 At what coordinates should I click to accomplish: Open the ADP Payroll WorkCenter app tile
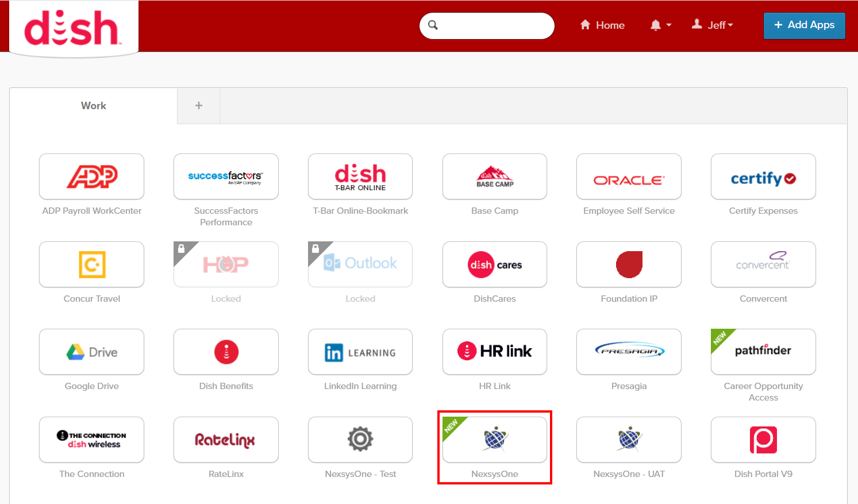91,176
